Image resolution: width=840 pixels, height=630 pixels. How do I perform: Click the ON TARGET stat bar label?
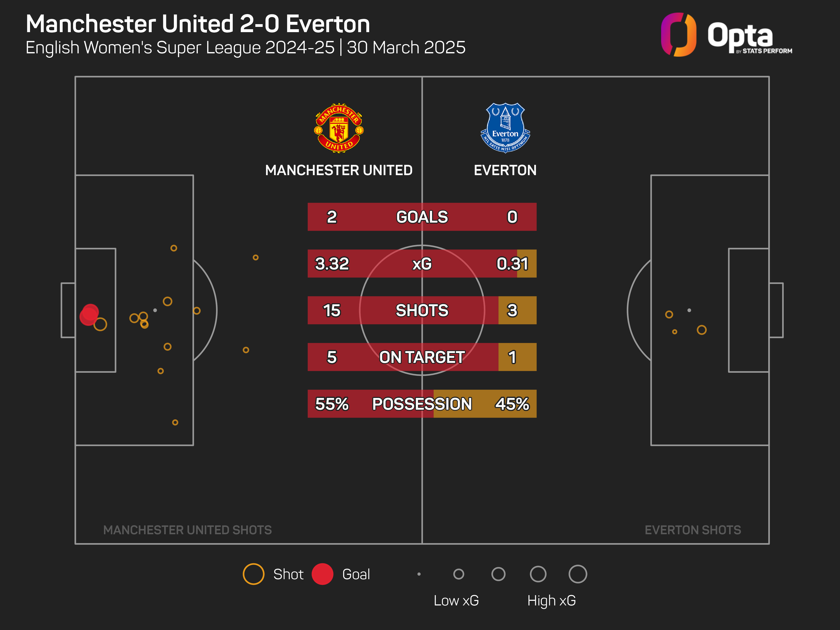(422, 357)
